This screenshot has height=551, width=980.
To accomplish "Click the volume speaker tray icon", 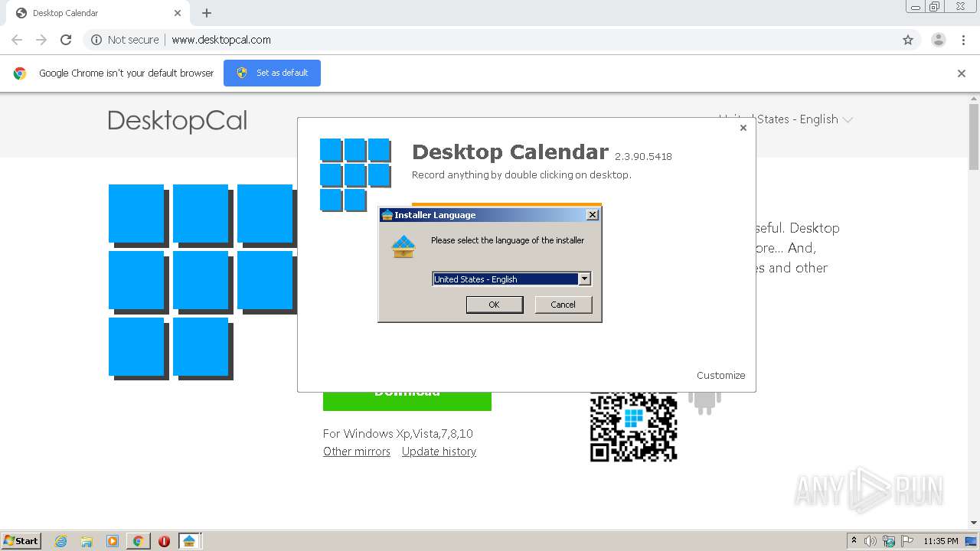I will point(871,541).
